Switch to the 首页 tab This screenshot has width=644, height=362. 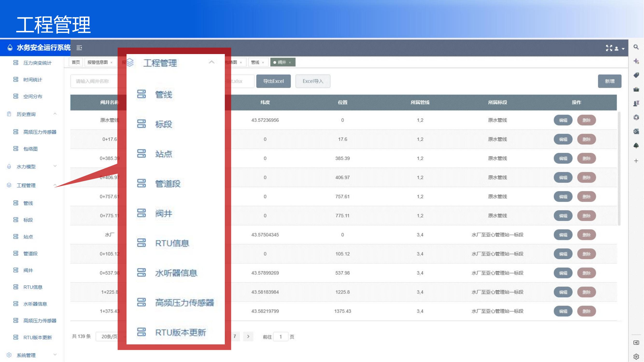point(76,62)
